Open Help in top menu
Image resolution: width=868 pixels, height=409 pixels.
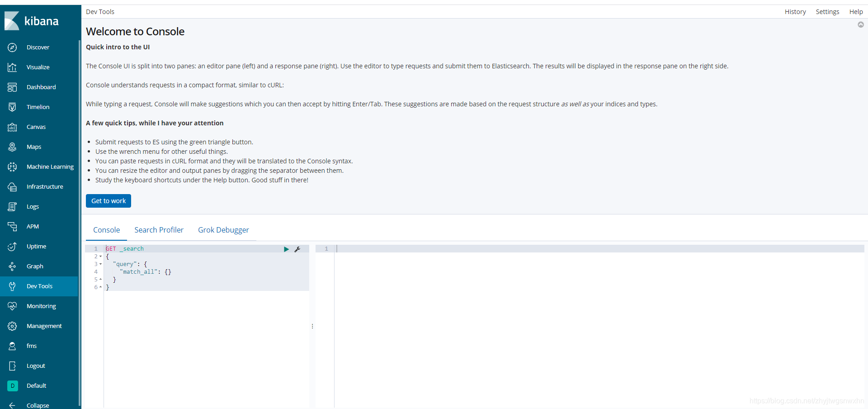856,12
